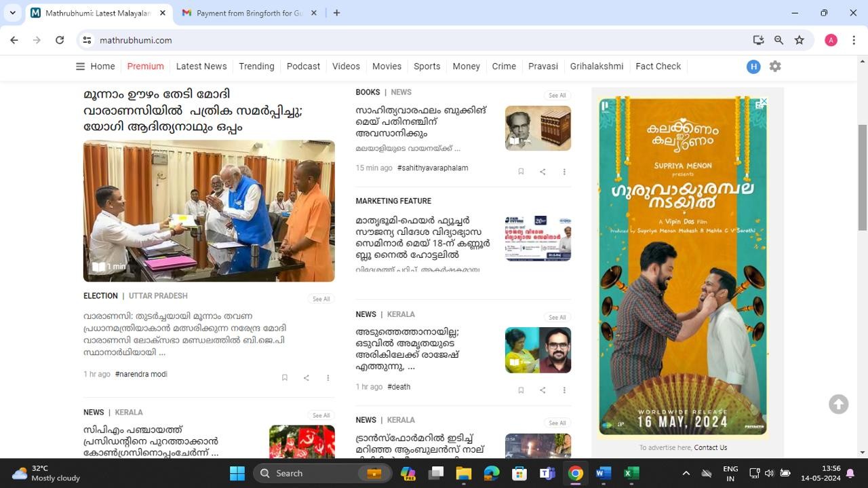This screenshot has width=868, height=488.
Task: Open the Premium menu item
Action: 145,67
